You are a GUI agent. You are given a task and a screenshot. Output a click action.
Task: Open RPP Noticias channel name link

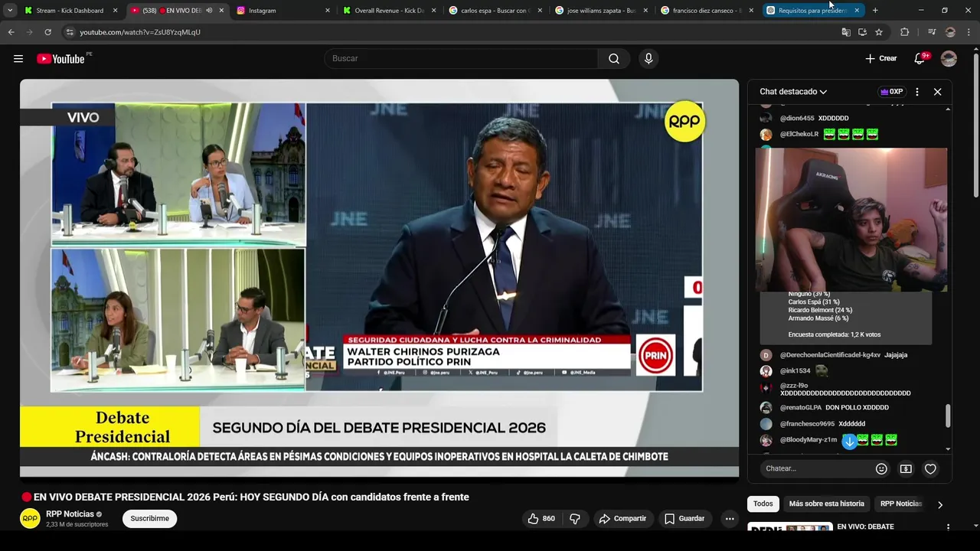[x=70, y=514]
